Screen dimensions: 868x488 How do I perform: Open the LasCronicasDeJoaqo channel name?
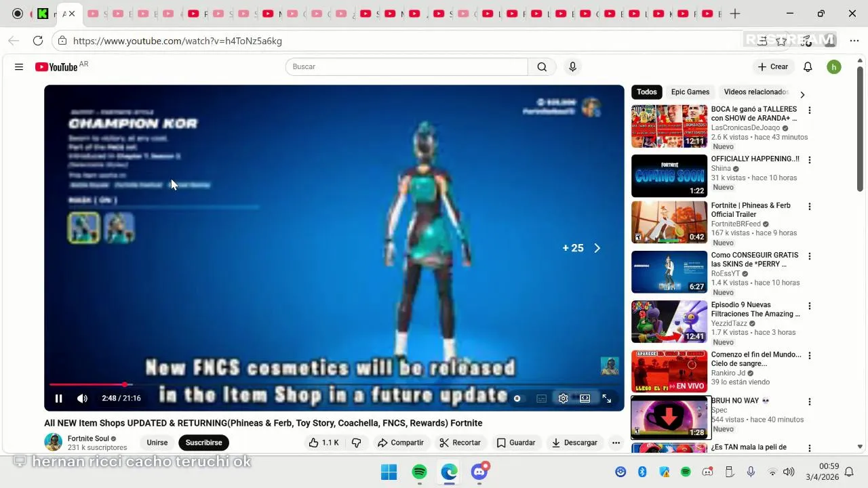point(745,127)
